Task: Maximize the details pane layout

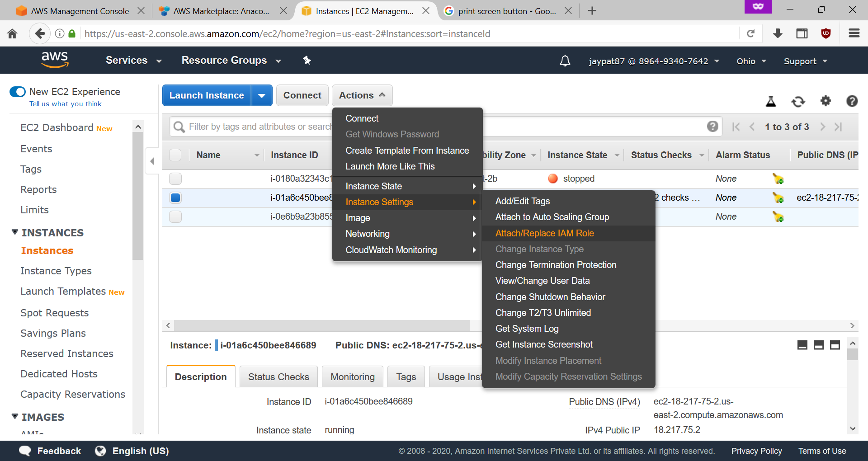Action: point(835,345)
